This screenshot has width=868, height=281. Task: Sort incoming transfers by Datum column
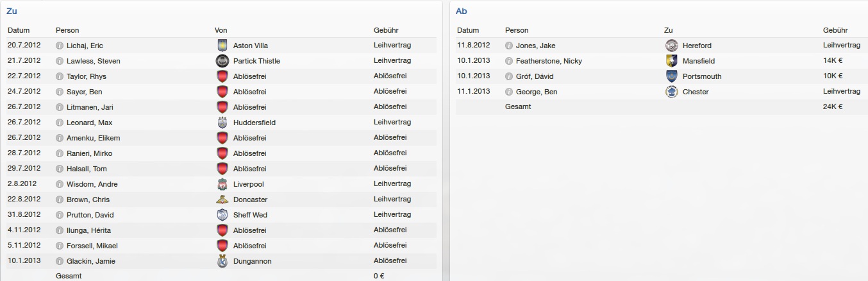(19, 30)
